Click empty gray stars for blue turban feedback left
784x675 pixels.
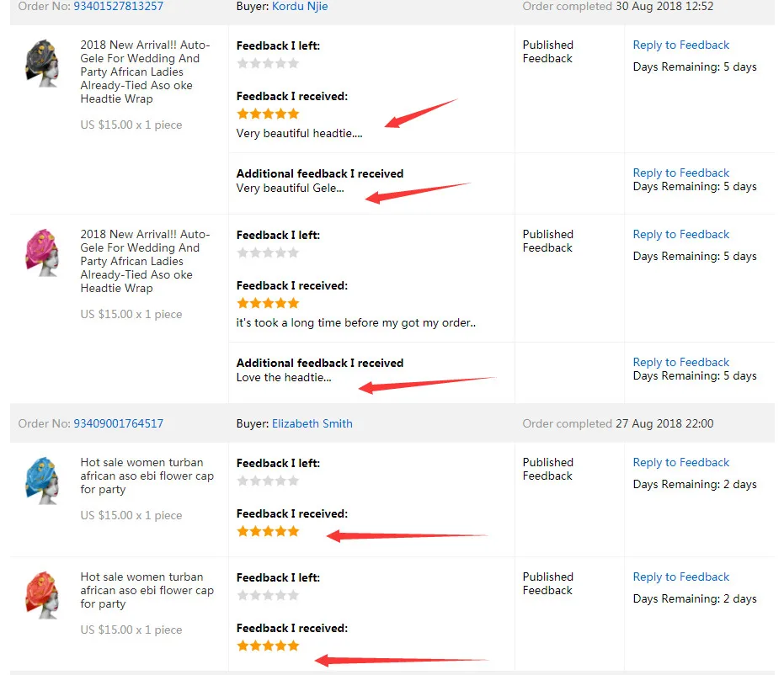[268, 481]
